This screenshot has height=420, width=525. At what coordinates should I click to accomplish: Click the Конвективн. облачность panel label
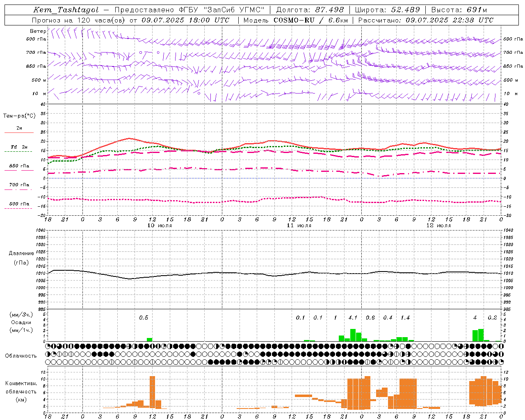coord(21,391)
